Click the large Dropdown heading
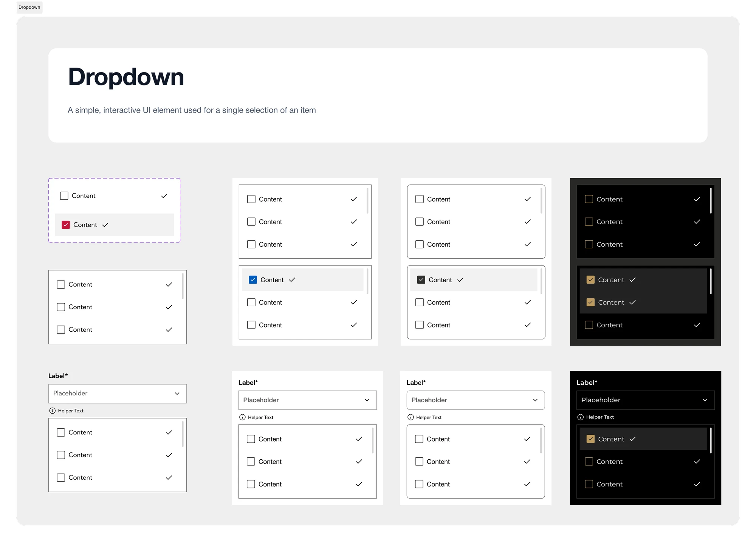 point(126,77)
